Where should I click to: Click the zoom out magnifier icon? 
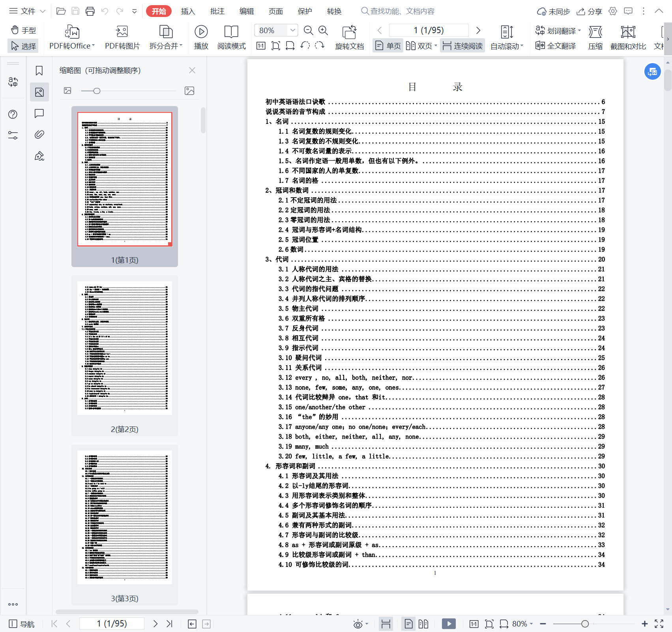coord(308,30)
